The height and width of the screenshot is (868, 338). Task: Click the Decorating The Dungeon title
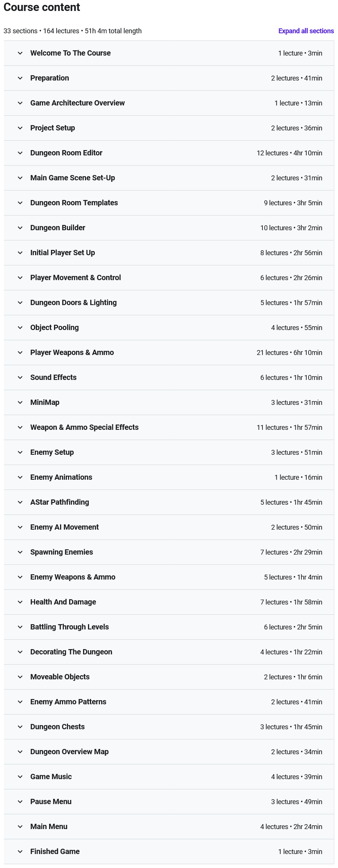click(71, 652)
